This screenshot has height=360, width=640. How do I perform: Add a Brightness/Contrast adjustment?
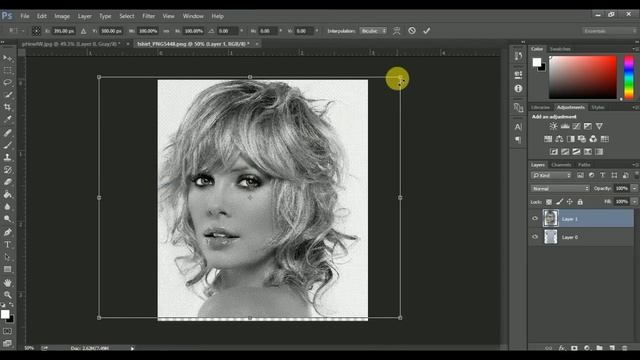coord(553,126)
